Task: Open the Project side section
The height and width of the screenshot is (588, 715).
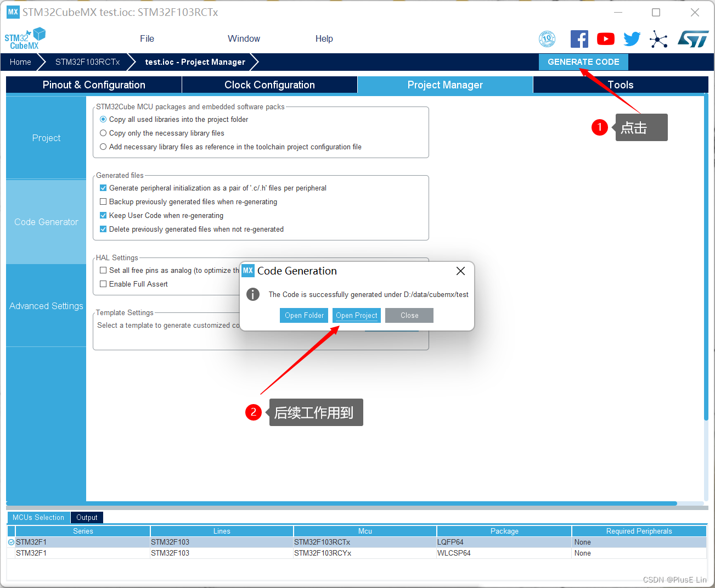Action: 46,138
